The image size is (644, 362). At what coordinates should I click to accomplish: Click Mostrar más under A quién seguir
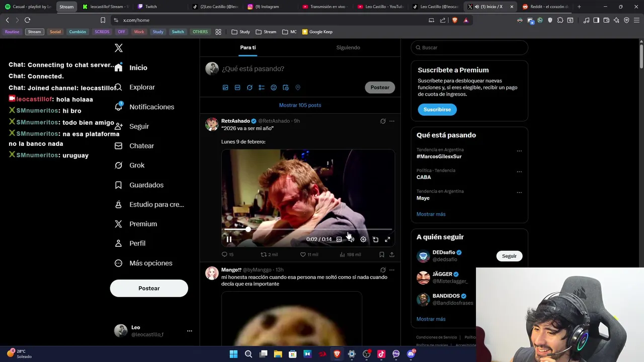point(431,319)
